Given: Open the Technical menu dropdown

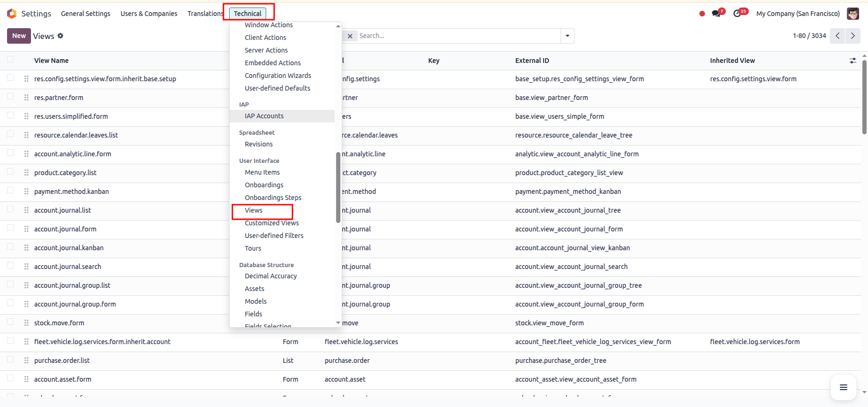Looking at the screenshot, I should (x=247, y=14).
